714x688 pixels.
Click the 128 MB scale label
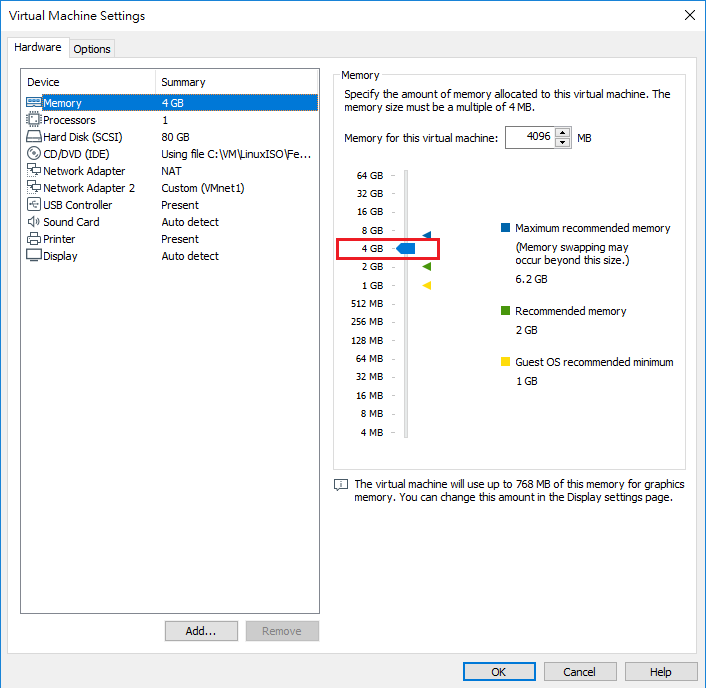click(x=367, y=341)
